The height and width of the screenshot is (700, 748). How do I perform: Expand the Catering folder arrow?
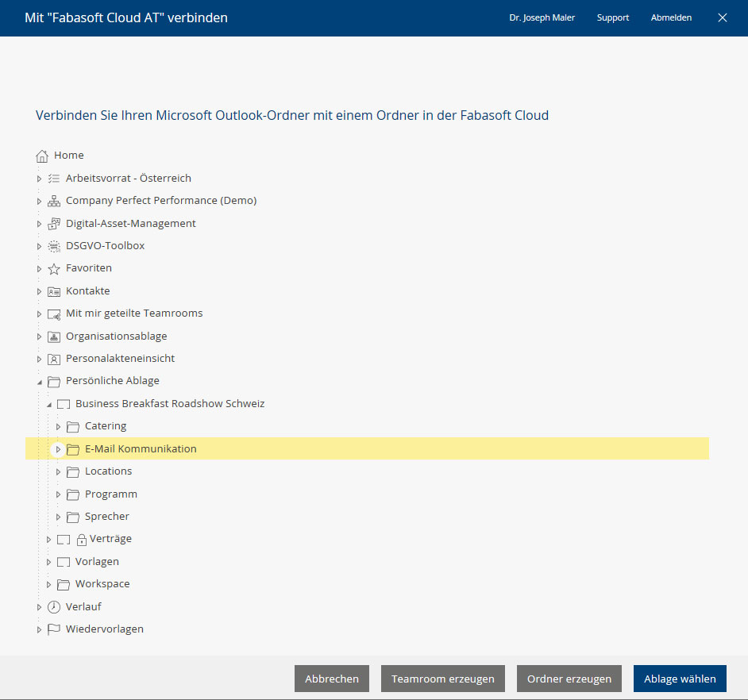click(x=58, y=427)
